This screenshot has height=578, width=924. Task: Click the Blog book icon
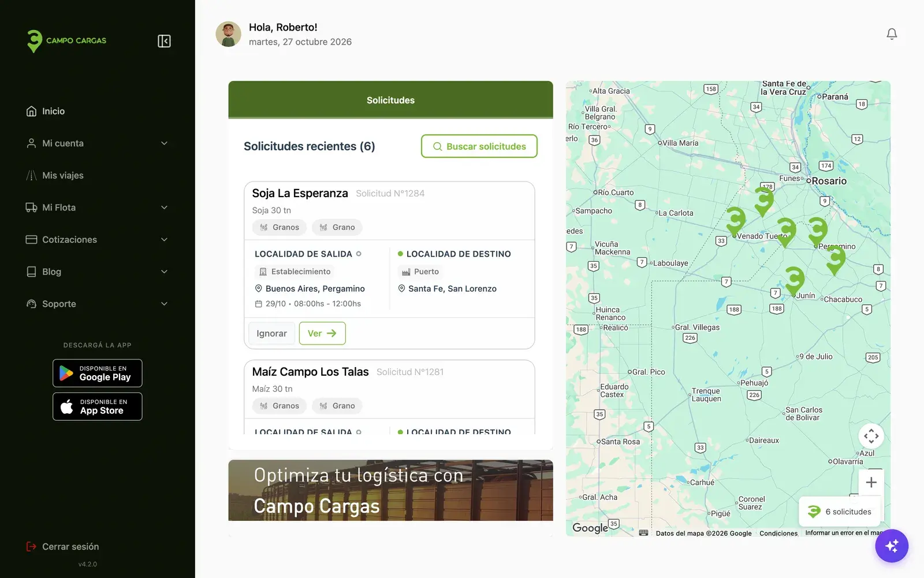(31, 272)
